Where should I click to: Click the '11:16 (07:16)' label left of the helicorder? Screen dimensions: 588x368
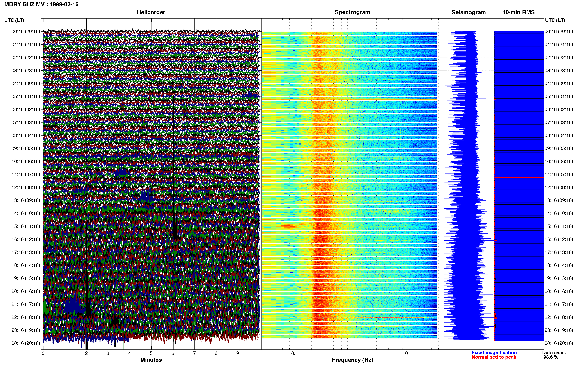tap(26, 175)
